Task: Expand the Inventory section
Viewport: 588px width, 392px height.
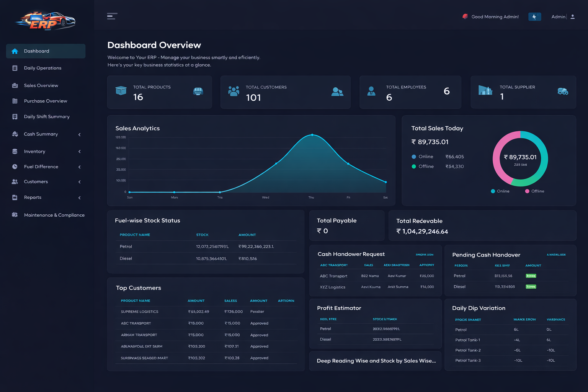Action: tap(79, 151)
